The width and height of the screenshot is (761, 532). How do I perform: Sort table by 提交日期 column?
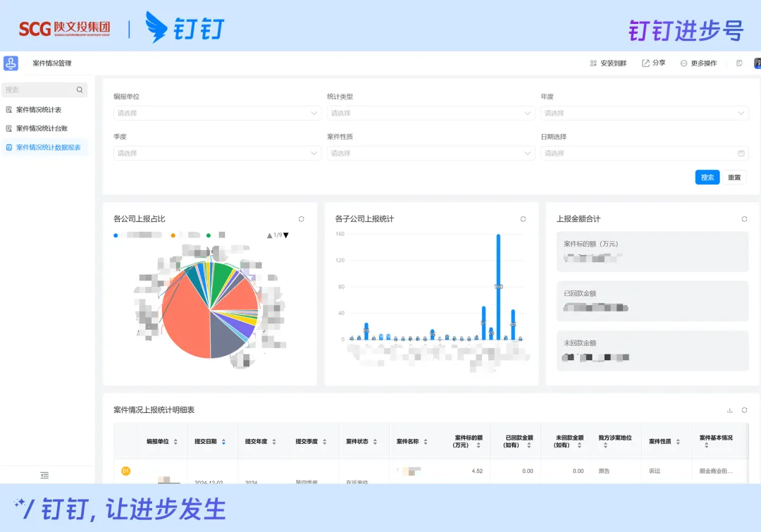pos(224,442)
